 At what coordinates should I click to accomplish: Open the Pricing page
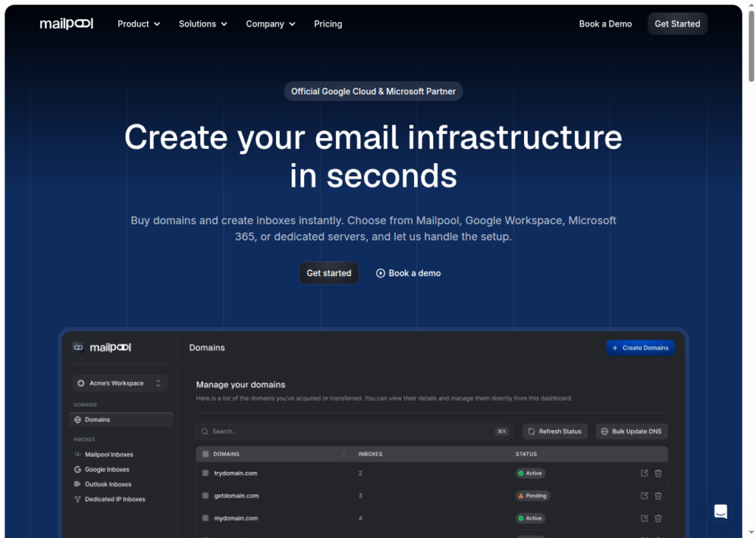point(328,24)
